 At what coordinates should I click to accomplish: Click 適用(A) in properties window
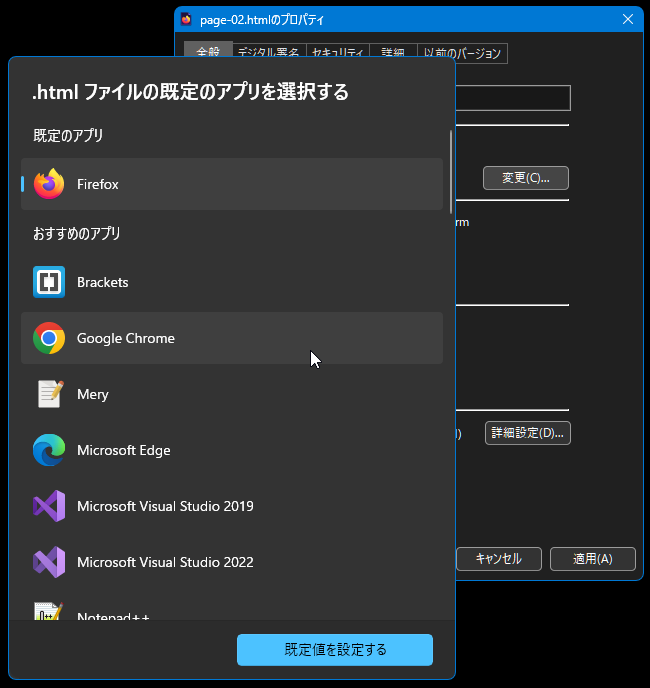pyautogui.click(x=593, y=559)
